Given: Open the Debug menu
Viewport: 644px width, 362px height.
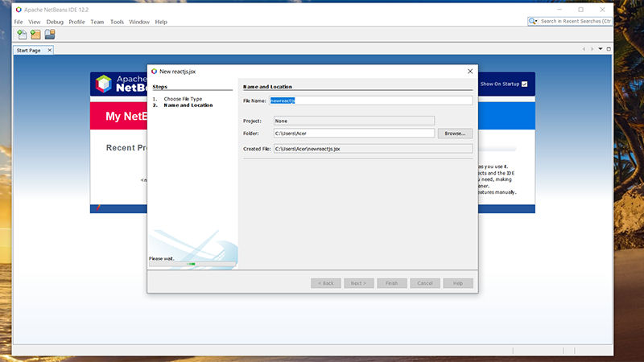Looking at the screenshot, I should 55,22.
